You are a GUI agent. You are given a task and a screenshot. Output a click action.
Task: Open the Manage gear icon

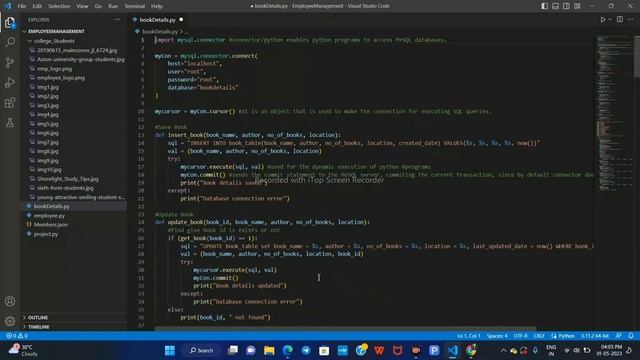pos(10,321)
